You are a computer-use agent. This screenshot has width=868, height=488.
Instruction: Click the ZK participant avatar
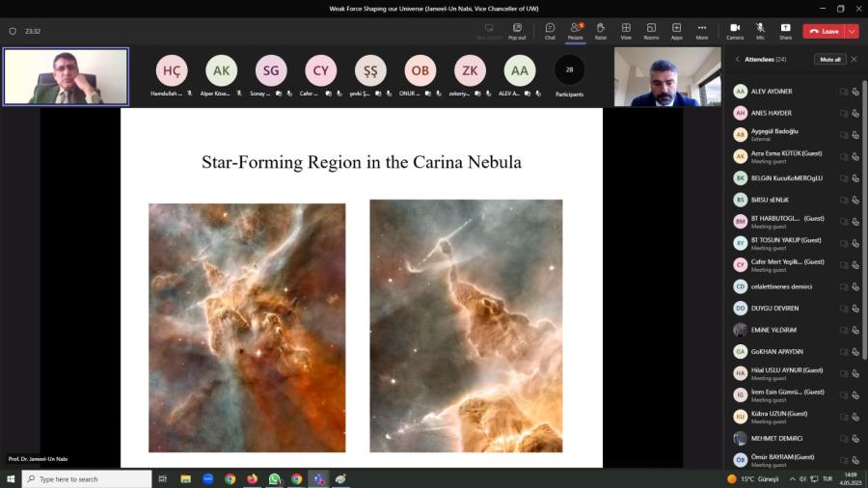(470, 70)
